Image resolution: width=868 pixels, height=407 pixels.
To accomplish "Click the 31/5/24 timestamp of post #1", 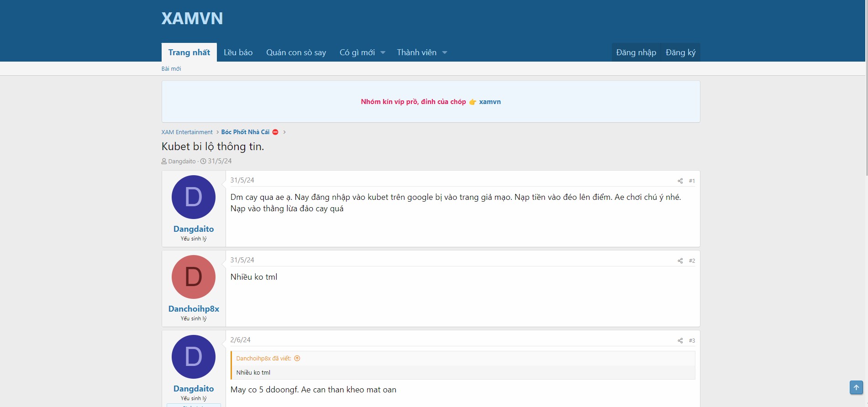I will coord(242,180).
